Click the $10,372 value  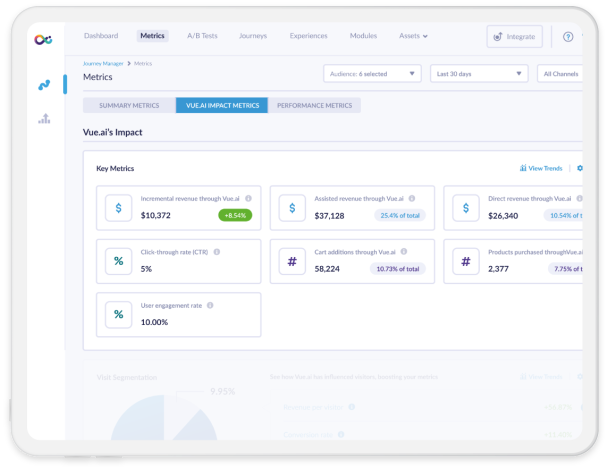[x=155, y=215]
